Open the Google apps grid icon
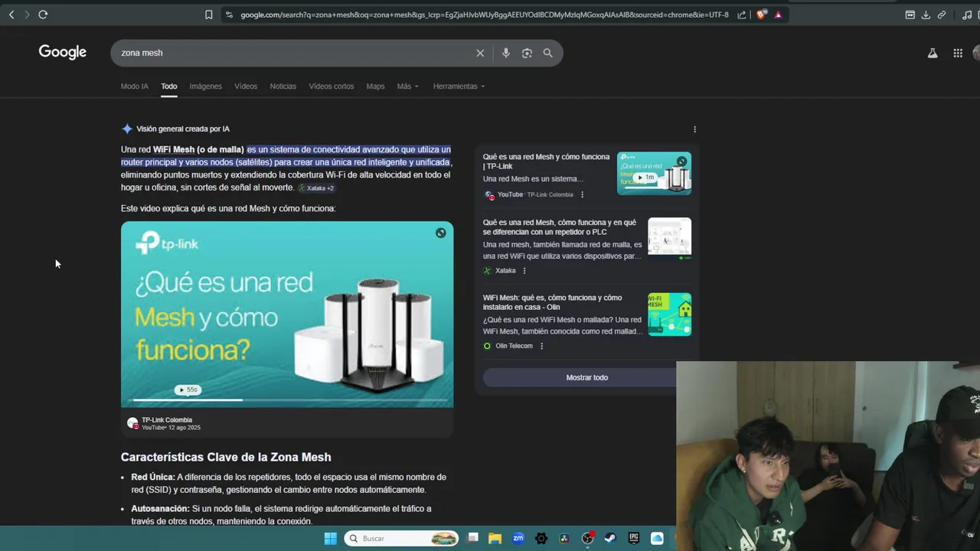Screen dimensions: 980x551 pos(958,53)
